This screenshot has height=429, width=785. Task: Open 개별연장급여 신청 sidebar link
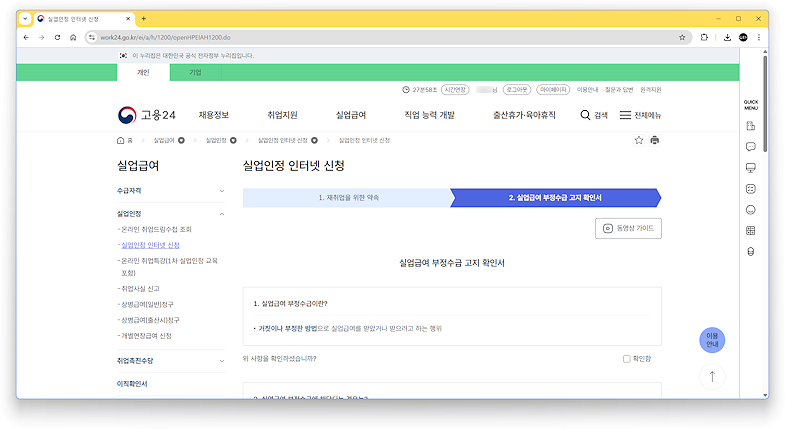click(146, 336)
